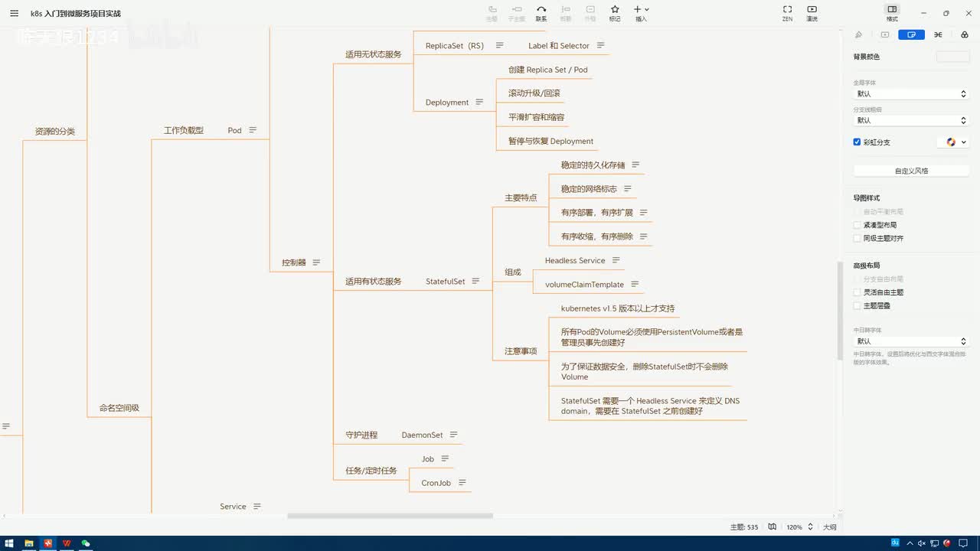Click the 联系 relationship tool

(x=541, y=13)
